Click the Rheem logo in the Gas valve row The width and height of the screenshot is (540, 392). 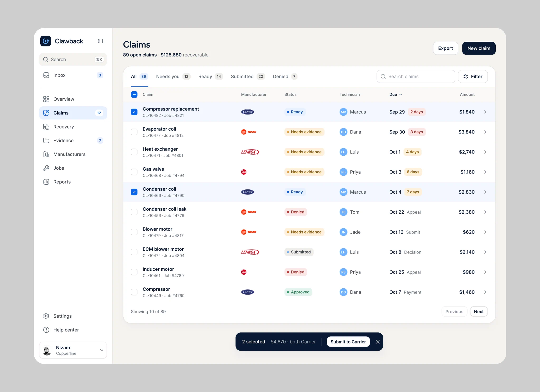(244, 172)
